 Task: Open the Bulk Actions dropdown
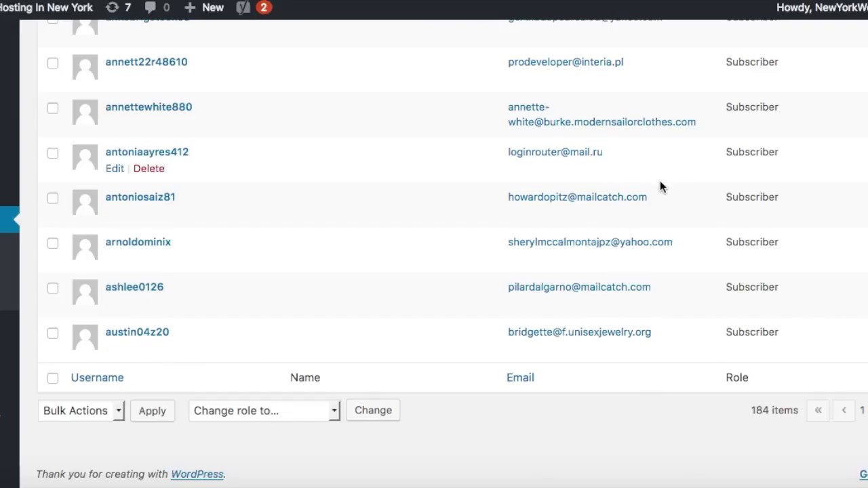click(81, 411)
